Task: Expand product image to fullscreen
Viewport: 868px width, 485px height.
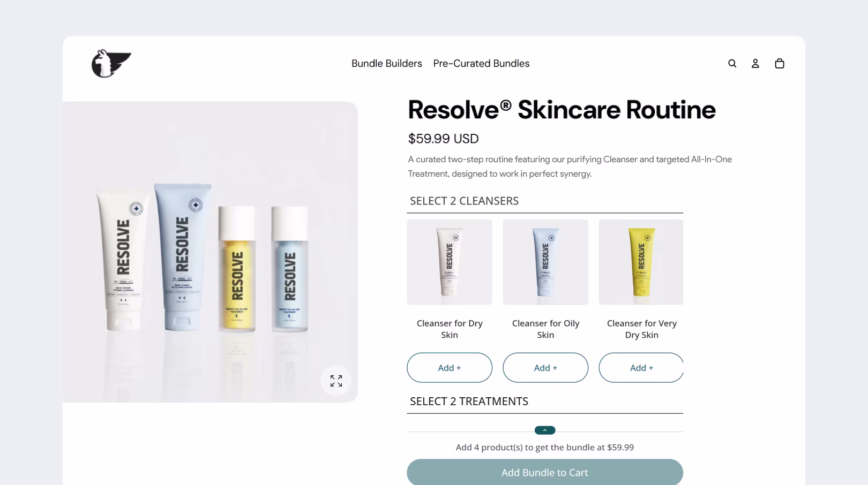Action: 336,381
